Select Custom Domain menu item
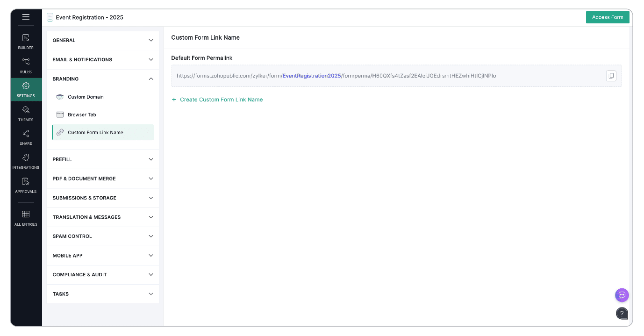The height and width of the screenshot is (336, 644). pos(103,97)
